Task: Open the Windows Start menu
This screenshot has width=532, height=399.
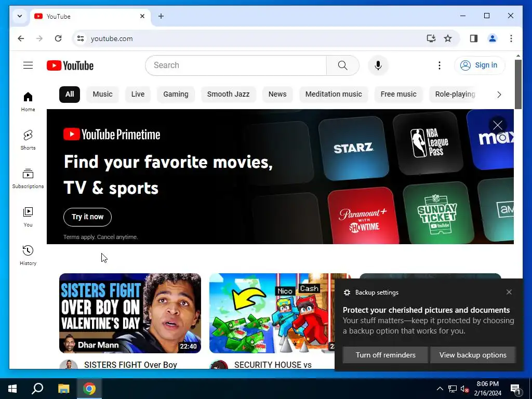Action: (12, 389)
